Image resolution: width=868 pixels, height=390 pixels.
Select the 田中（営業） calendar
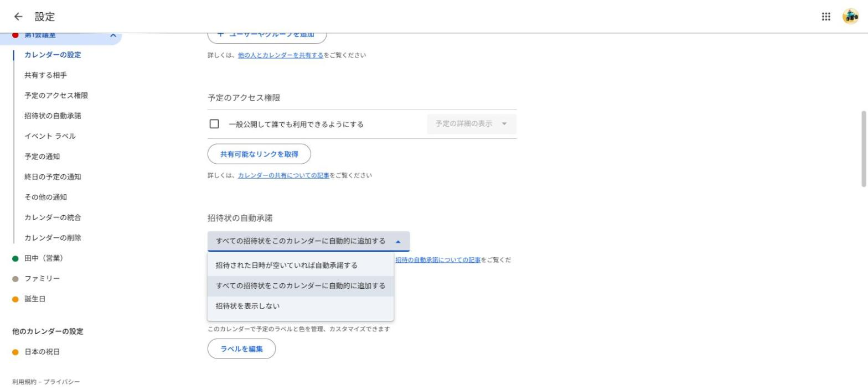pyautogui.click(x=44, y=258)
